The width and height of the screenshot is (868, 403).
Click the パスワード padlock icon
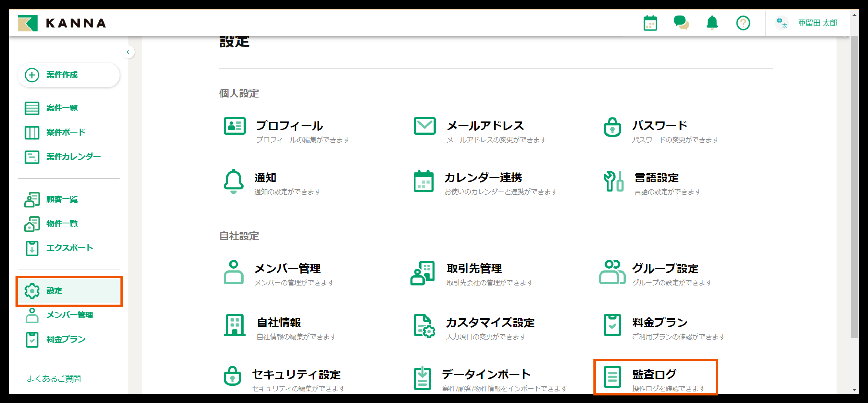click(x=612, y=127)
